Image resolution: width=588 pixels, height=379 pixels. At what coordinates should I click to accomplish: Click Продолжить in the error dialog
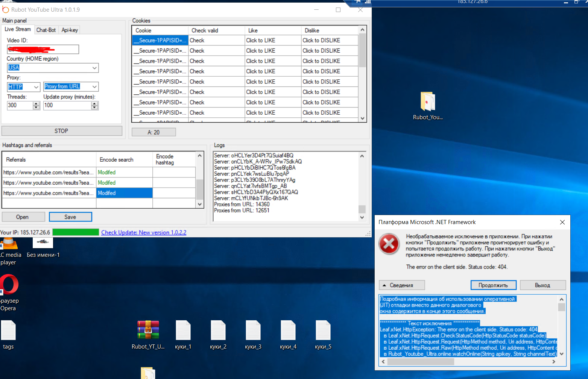(493, 285)
